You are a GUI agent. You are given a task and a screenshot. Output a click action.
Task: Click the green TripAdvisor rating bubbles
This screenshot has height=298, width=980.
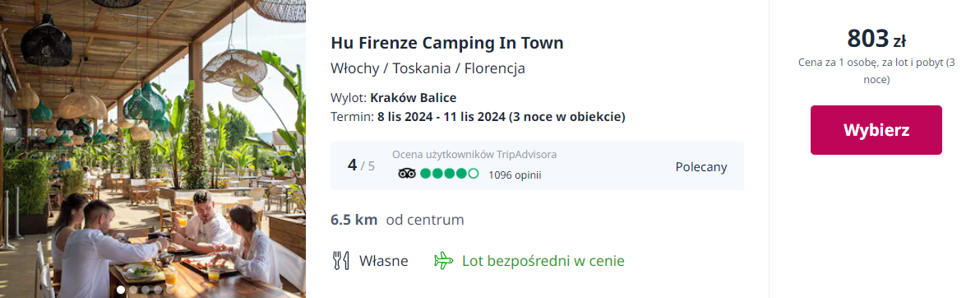(x=450, y=174)
